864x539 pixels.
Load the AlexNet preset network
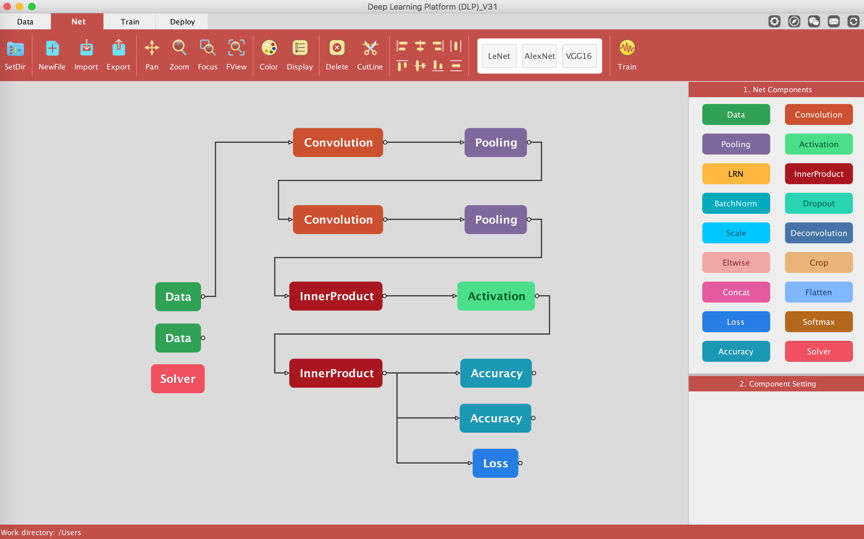coord(539,56)
